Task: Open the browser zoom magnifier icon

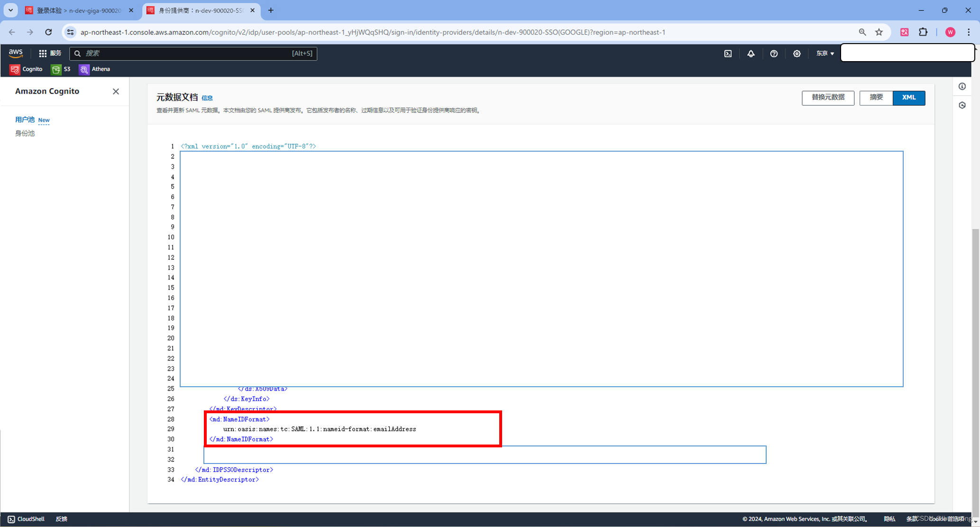Action: tap(862, 32)
